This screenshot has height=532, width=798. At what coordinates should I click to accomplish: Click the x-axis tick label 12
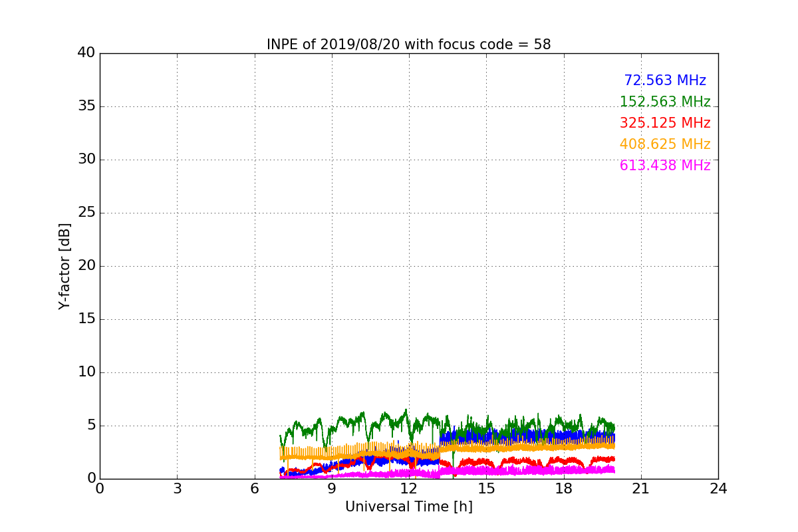[x=409, y=489]
